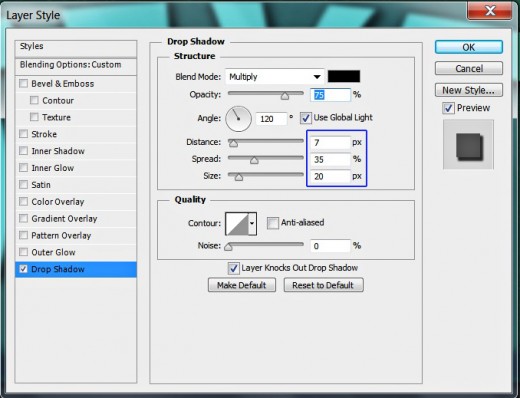Click the style preview thumbnail

coord(468,145)
